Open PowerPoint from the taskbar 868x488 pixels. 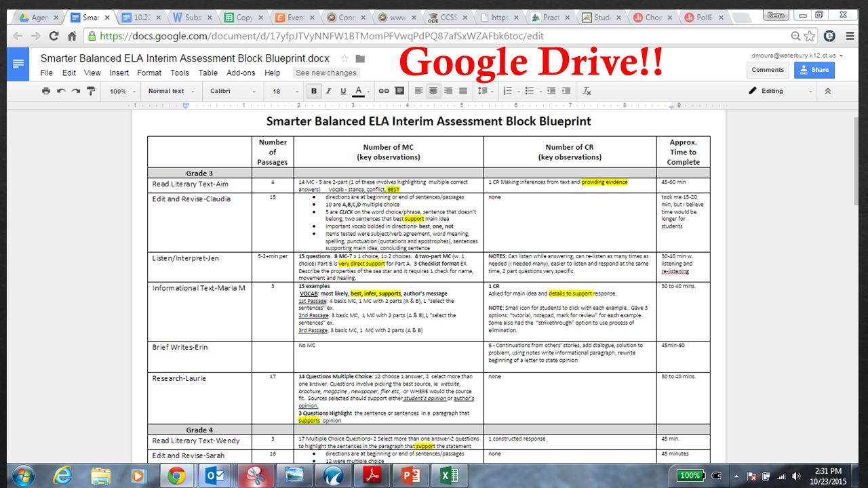pos(411,476)
